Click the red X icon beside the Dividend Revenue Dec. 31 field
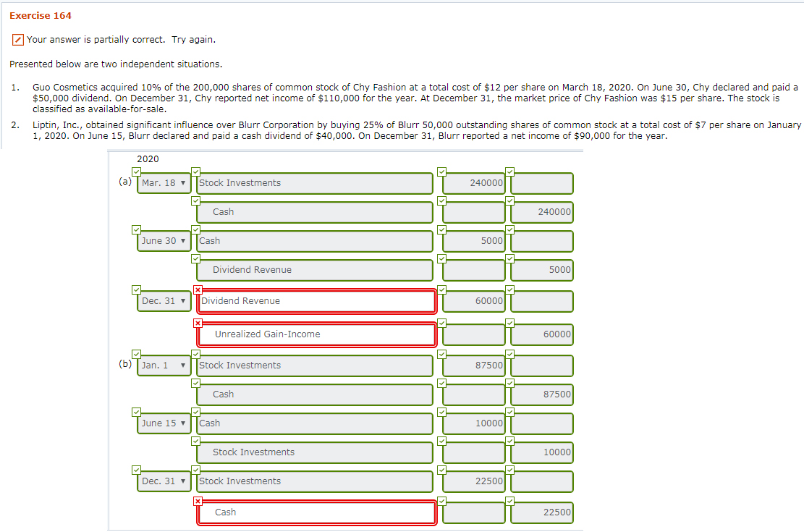The width and height of the screenshot is (804, 532). click(x=198, y=290)
